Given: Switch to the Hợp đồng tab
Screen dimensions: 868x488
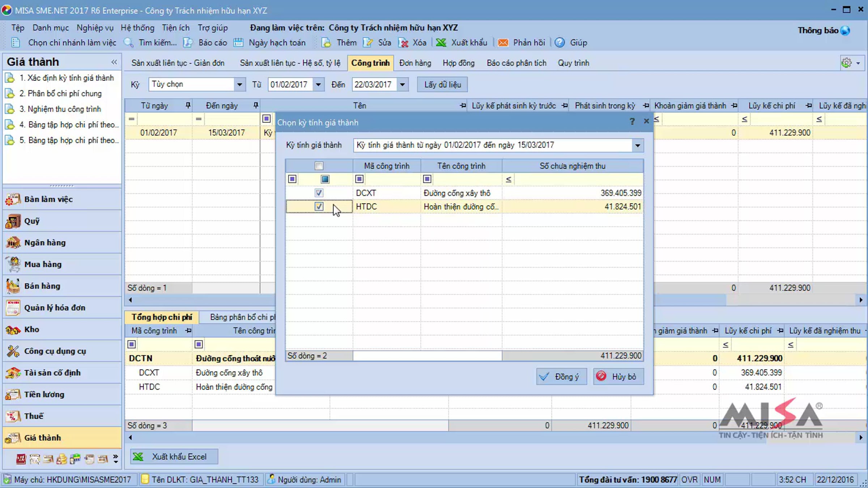Looking at the screenshot, I should pyautogui.click(x=459, y=63).
